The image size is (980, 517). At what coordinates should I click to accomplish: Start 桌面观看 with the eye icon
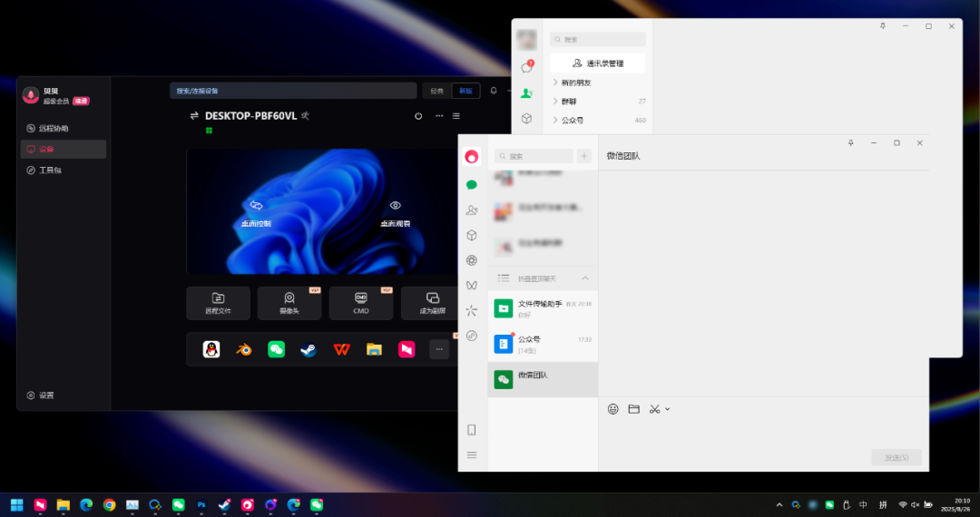tap(396, 213)
